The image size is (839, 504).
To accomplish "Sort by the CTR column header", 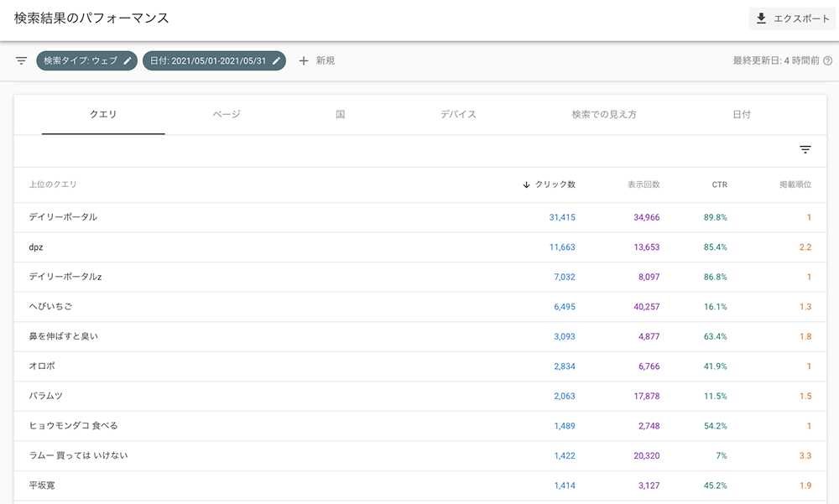I will 720,184.
